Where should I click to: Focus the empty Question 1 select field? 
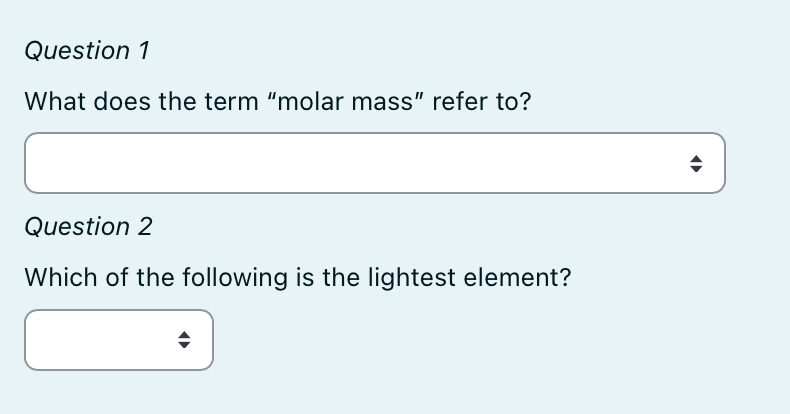375,163
